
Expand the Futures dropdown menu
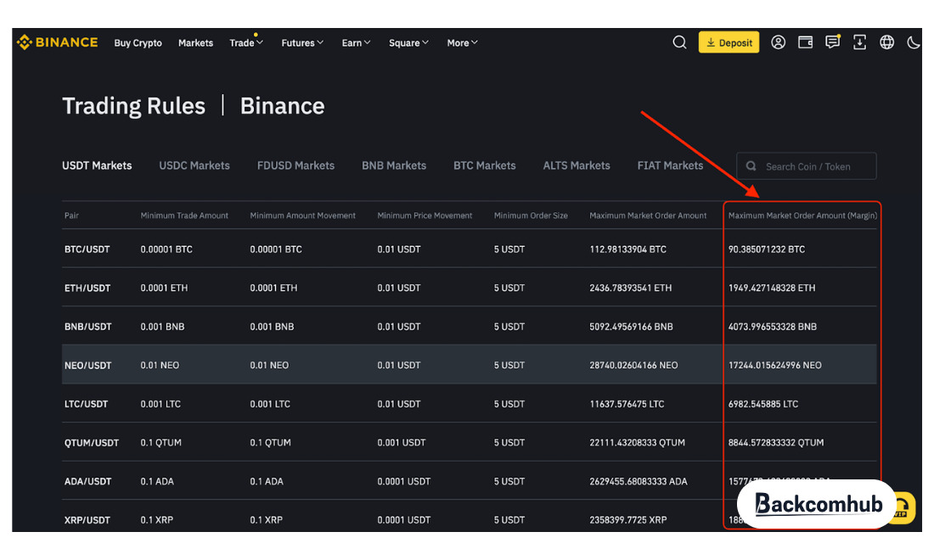(x=302, y=42)
